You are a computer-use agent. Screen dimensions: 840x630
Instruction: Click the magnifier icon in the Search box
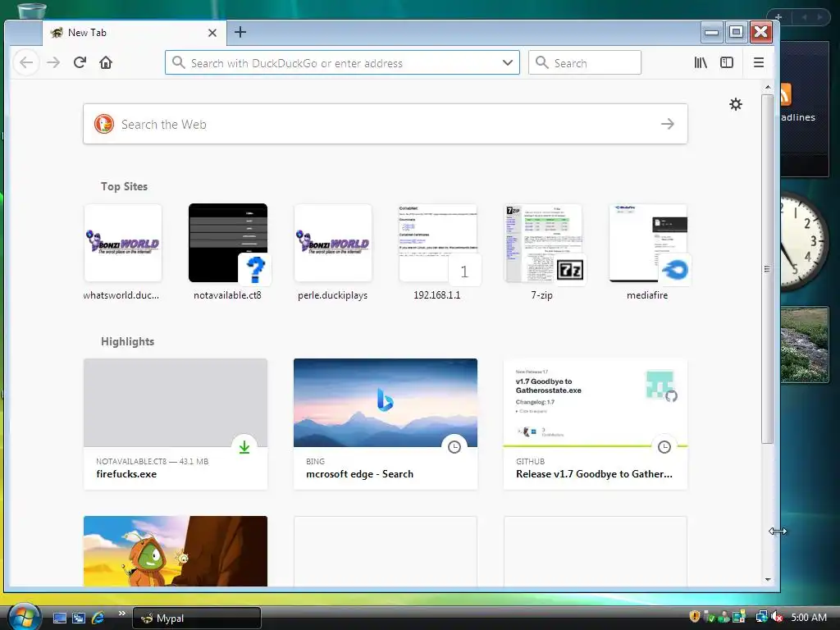(542, 62)
